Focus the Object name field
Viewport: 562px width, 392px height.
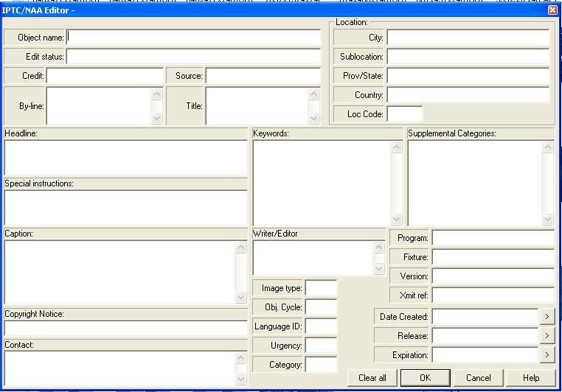point(194,38)
